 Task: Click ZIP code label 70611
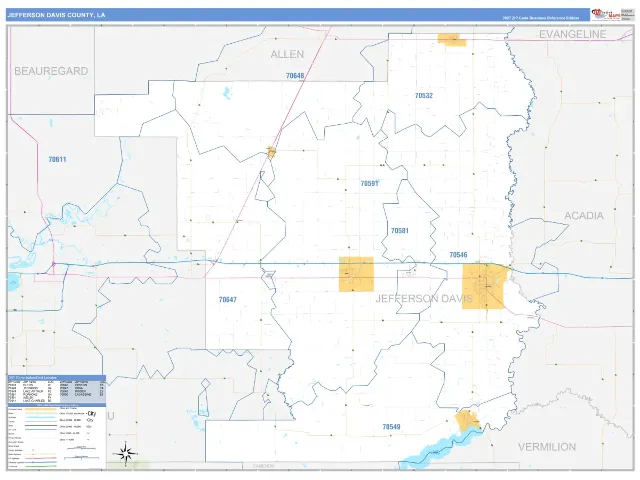pyautogui.click(x=57, y=159)
